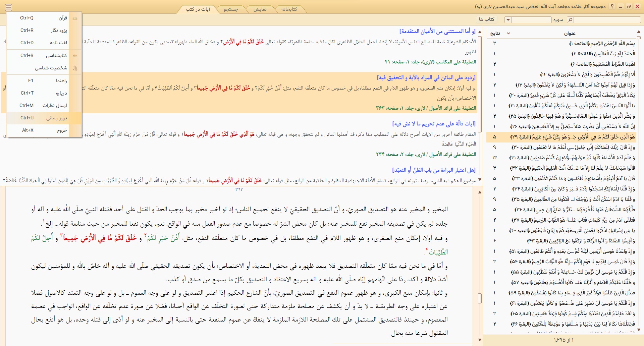Click the status text ۱ از ۱٫۲۹۵
644x346 pixels.
564,340
